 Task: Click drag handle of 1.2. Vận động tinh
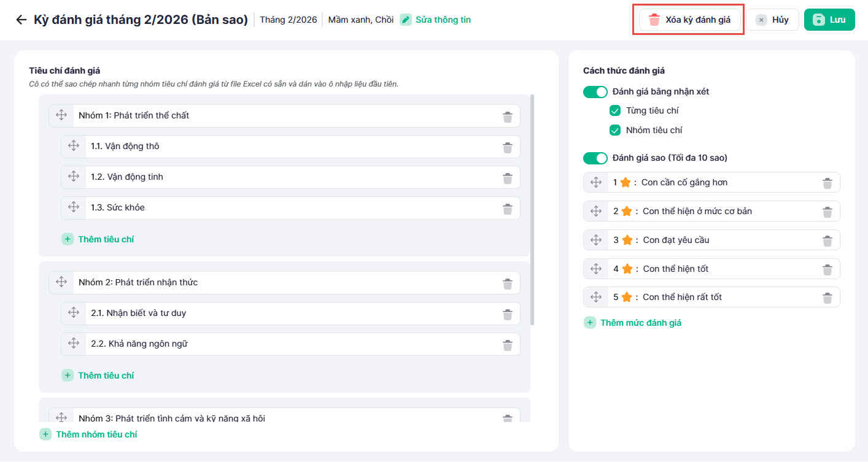[x=74, y=177]
